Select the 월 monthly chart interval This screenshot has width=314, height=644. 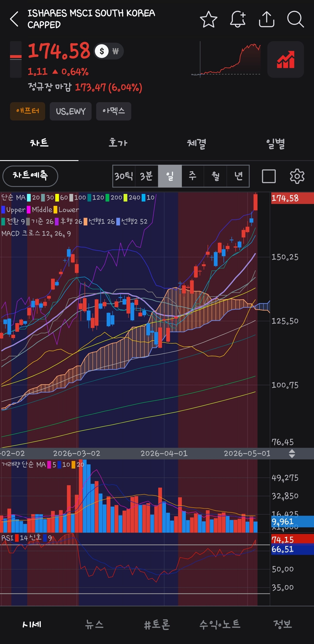click(x=215, y=176)
